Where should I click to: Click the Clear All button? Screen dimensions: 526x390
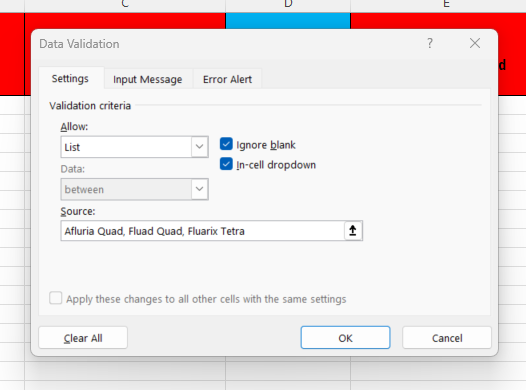[83, 338]
